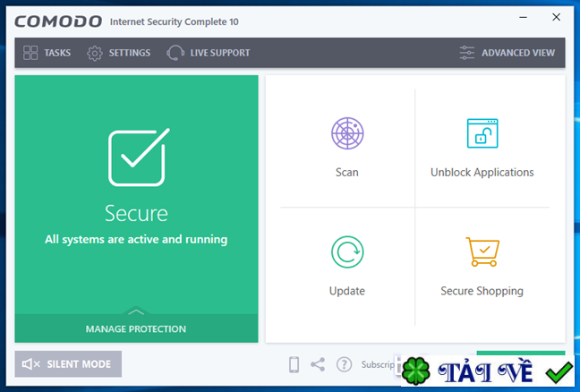Click the Unblock Applications label
The height and width of the screenshot is (392, 580).
482,173
